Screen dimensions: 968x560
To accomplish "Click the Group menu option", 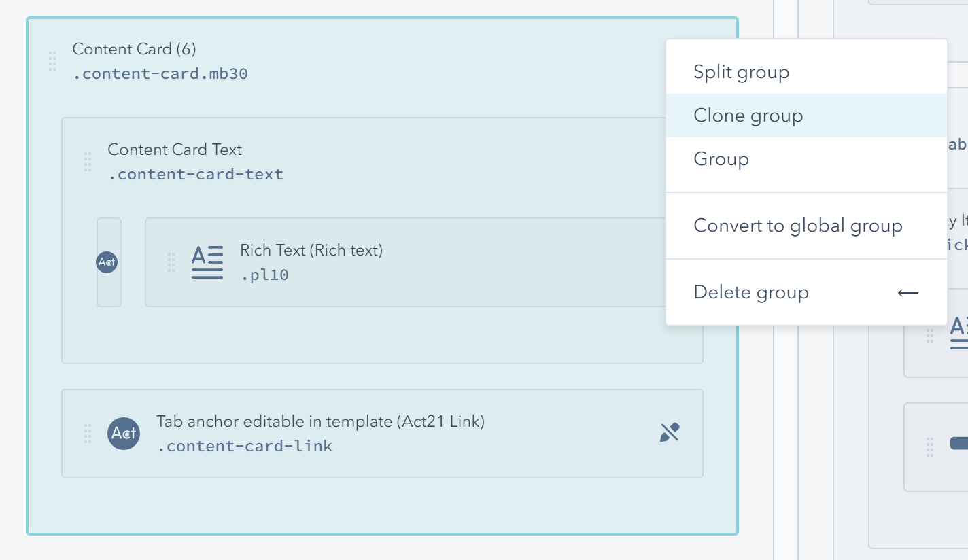I will 721,159.
